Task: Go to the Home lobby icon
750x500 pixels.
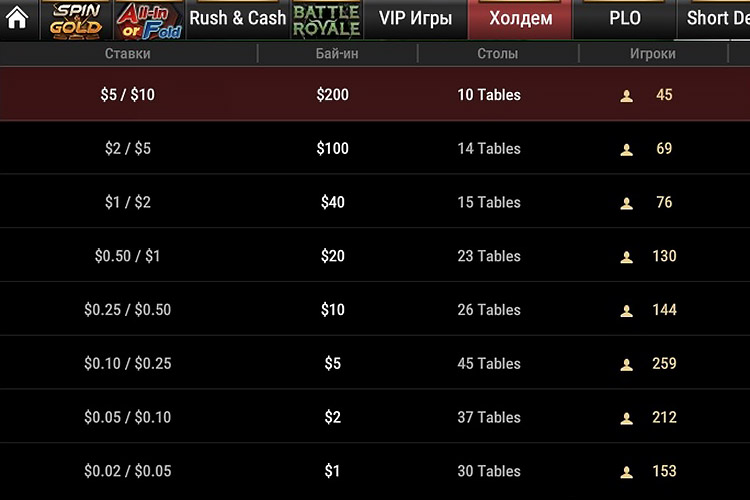Action: click(x=16, y=18)
